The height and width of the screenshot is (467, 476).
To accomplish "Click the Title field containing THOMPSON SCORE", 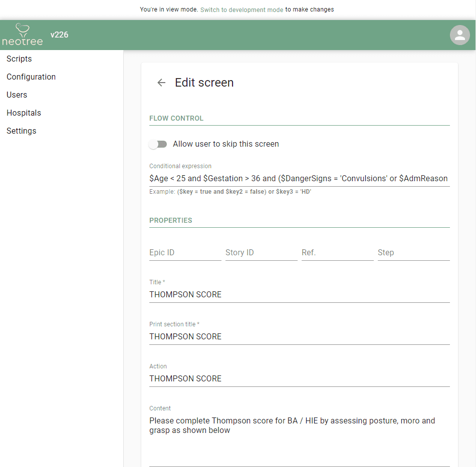I will pyautogui.click(x=299, y=294).
